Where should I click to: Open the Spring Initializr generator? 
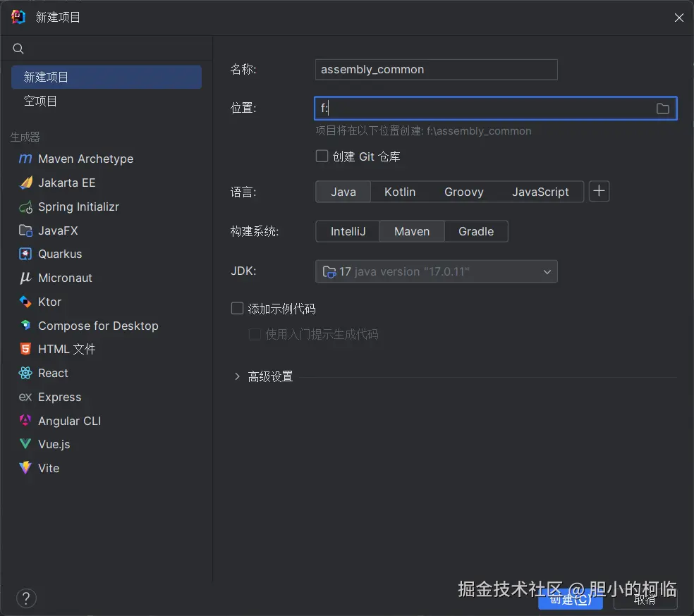[106, 207]
